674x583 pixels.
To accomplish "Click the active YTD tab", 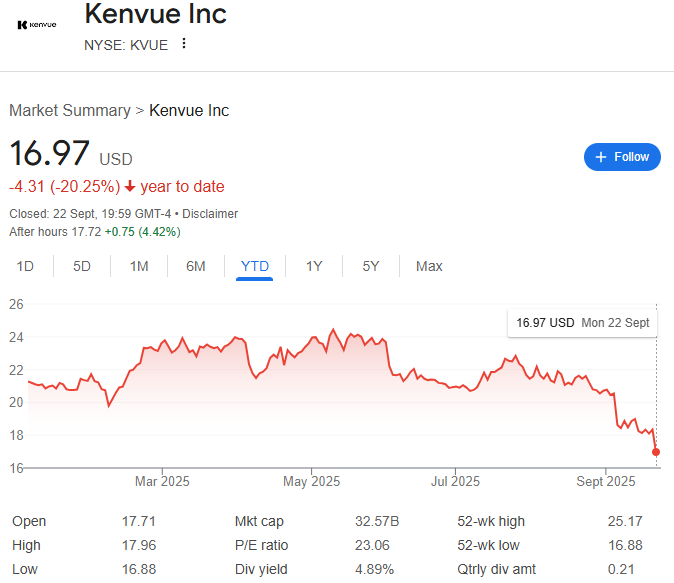I will [x=254, y=266].
